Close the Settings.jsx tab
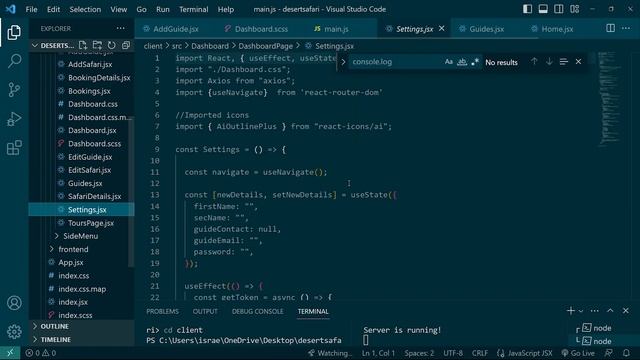This screenshot has width=640, height=360. (442, 28)
